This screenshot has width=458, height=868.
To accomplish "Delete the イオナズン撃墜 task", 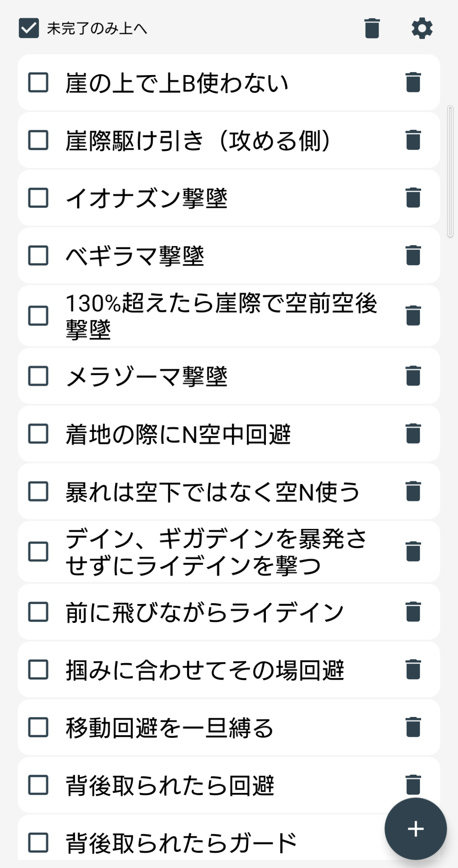I will (413, 198).
